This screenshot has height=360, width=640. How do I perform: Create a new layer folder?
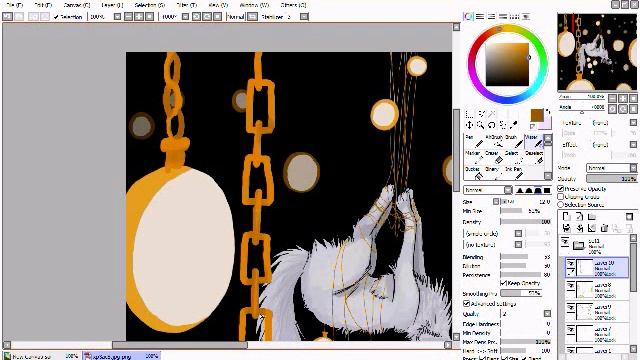(x=592, y=216)
